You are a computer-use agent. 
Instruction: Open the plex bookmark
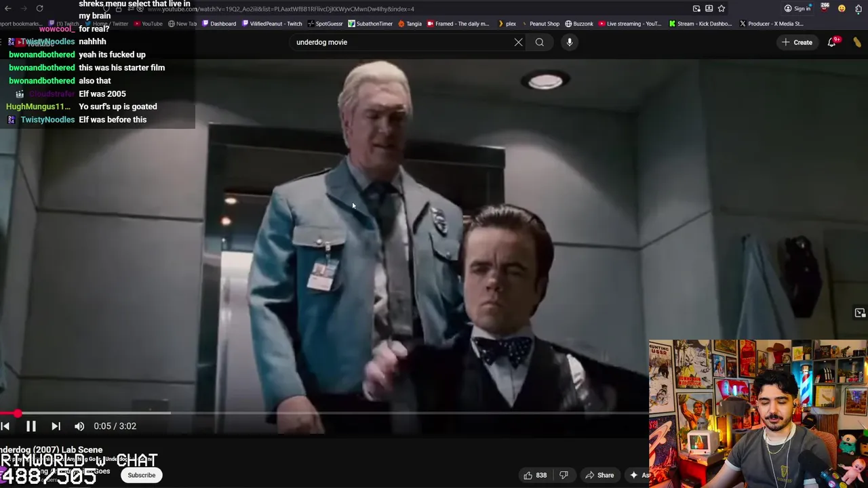click(507, 24)
